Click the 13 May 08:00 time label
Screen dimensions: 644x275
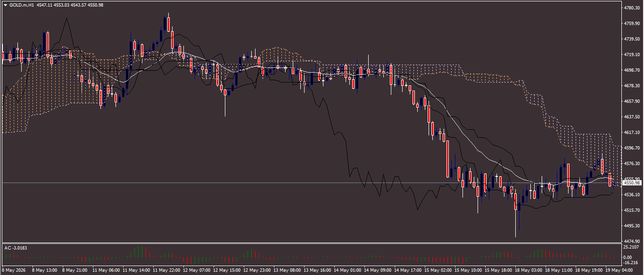(287, 271)
